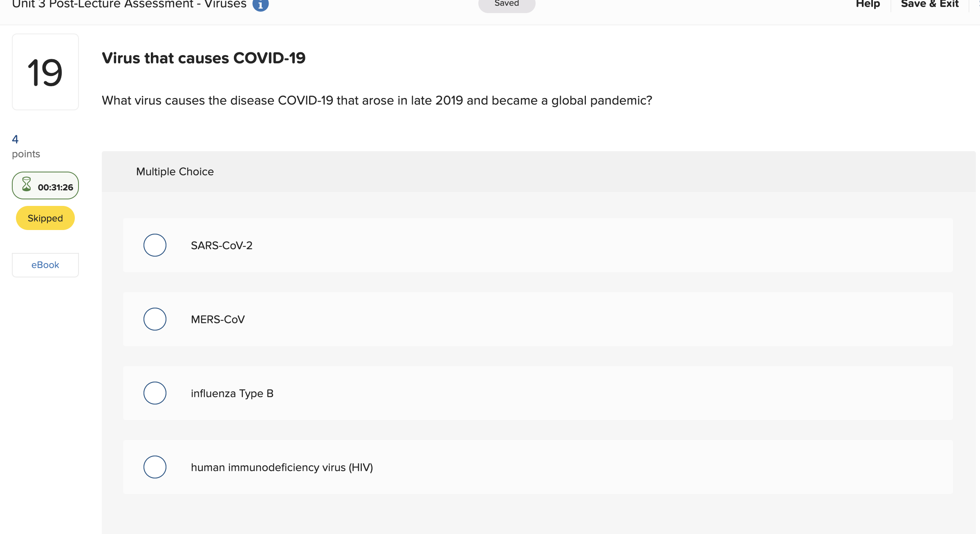Image resolution: width=980 pixels, height=534 pixels.
Task: Click the question heading Virus that causes COVID-19
Action: coord(204,58)
